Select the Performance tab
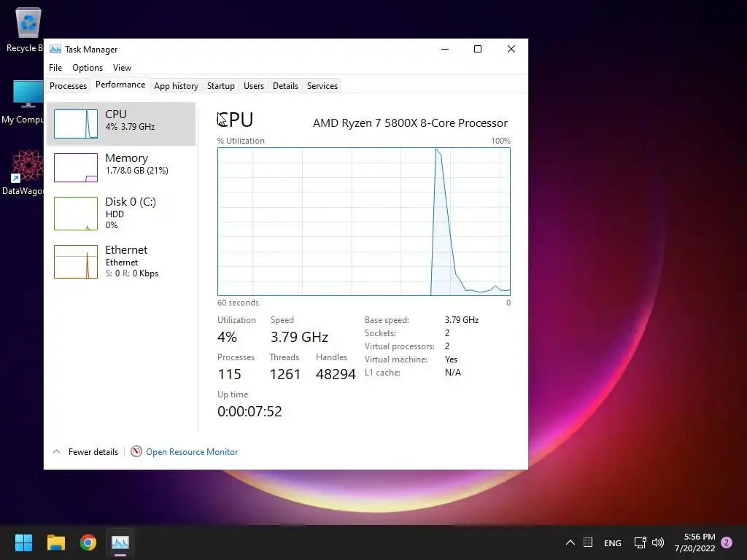 click(120, 85)
